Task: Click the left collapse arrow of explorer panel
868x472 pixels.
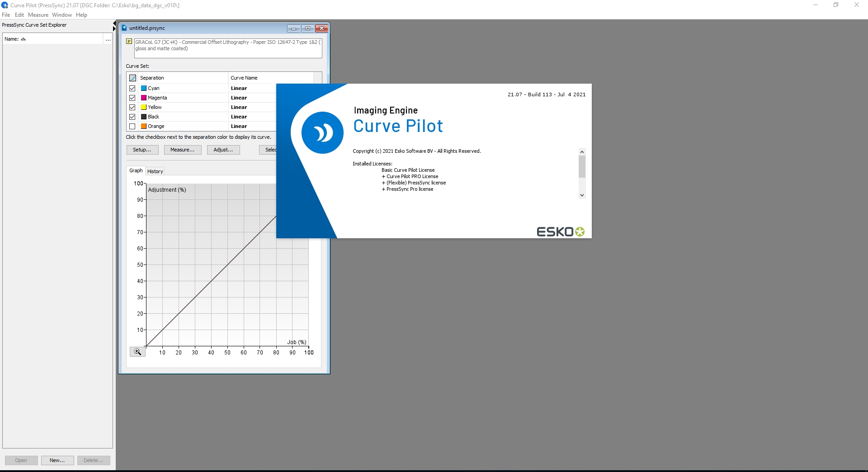Action: click(x=114, y=23)
